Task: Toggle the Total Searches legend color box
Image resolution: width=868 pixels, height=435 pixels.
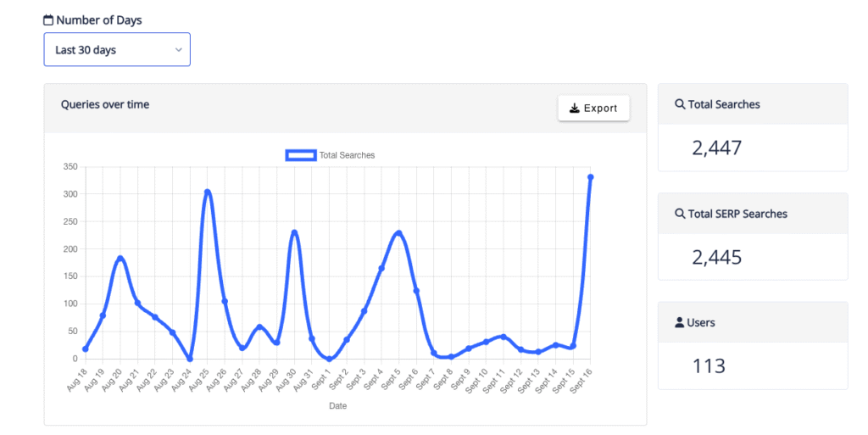Action: (x=300, y=155)
